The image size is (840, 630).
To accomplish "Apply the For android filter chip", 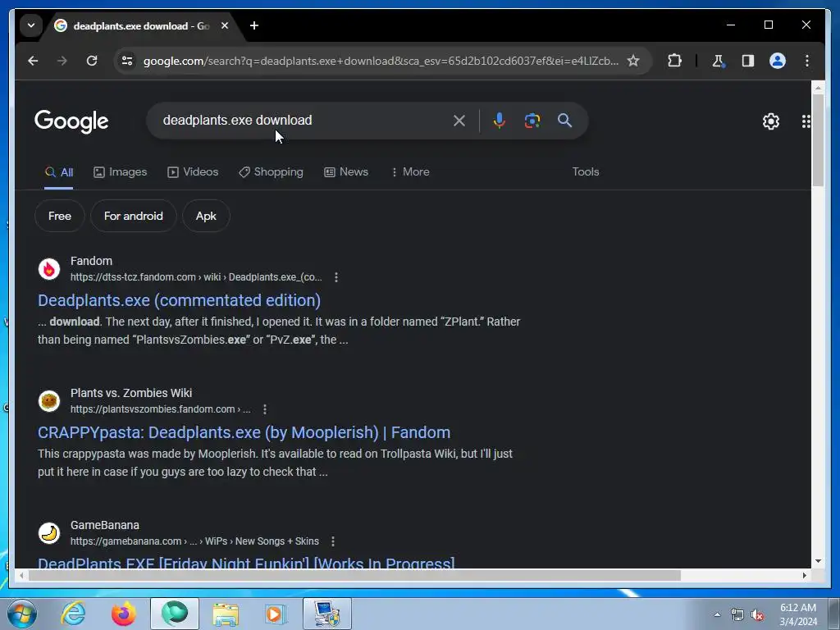I will 134,216.
